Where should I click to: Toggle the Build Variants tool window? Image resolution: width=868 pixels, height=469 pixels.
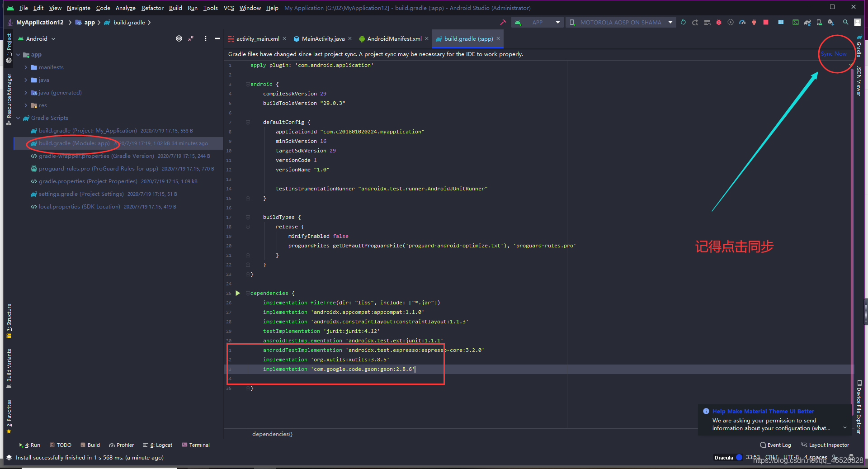click(9, 369)
